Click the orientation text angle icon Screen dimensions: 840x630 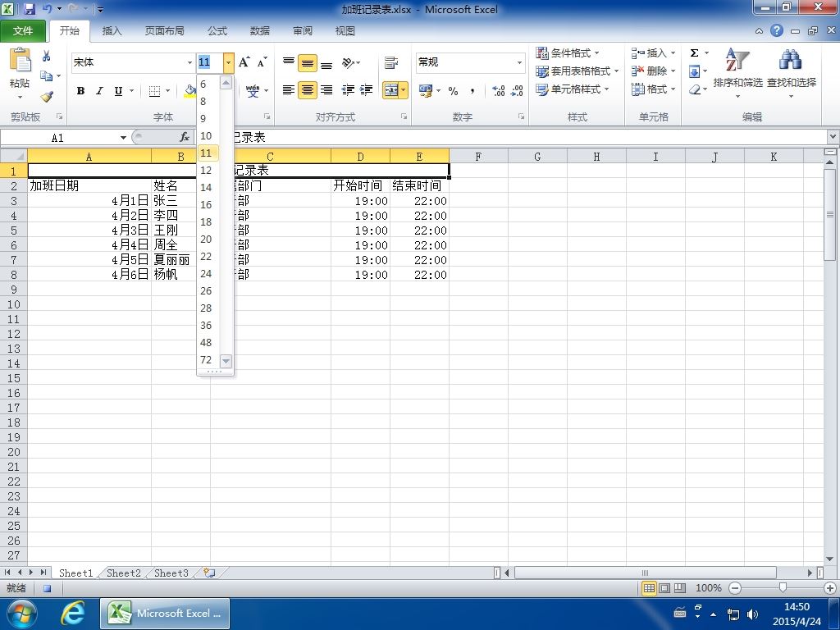click(348, 62)
